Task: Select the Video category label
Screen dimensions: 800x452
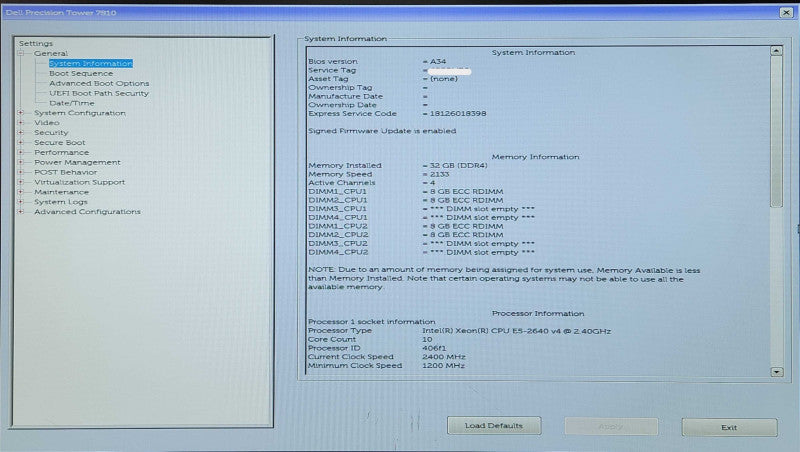Action: (46, 122)
